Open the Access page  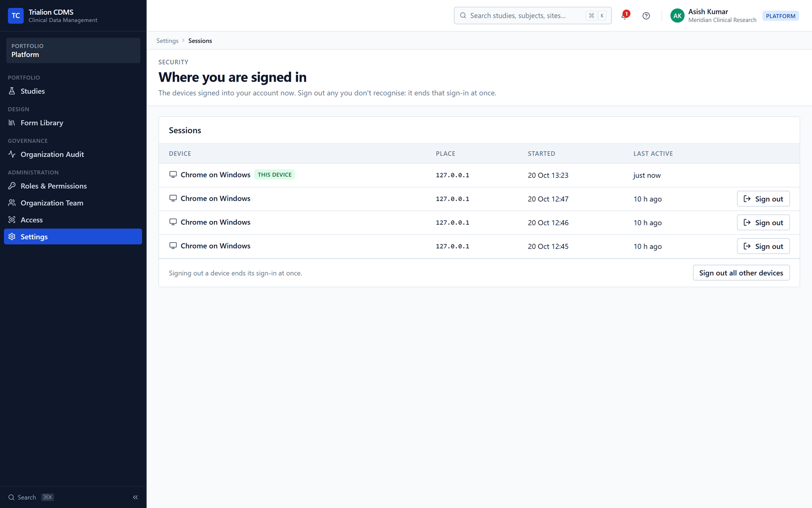[73, 220]
